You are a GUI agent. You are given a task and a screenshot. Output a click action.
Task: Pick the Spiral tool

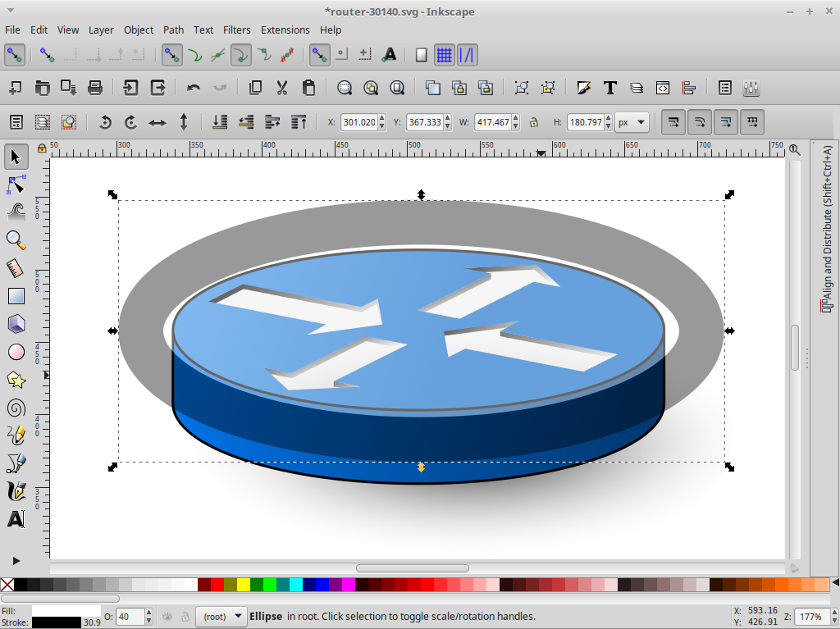point(16,408)
